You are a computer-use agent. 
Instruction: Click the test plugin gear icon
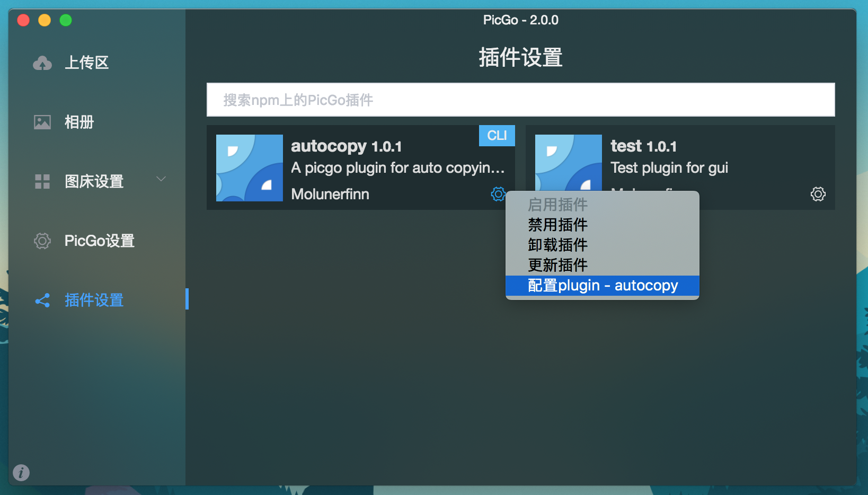pos(818,194)
